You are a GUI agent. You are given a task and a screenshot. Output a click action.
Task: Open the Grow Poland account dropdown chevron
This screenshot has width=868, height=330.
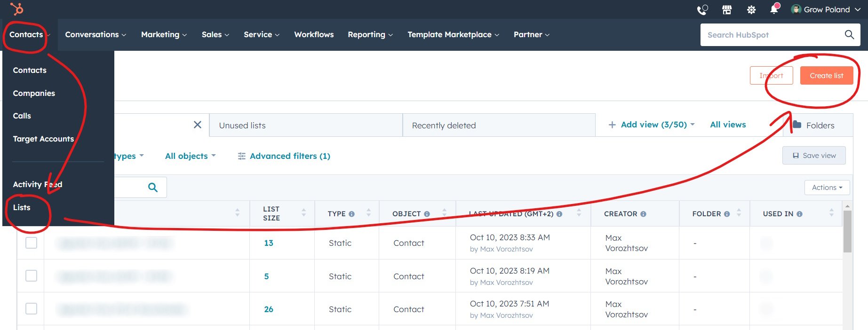pos(858,9)
